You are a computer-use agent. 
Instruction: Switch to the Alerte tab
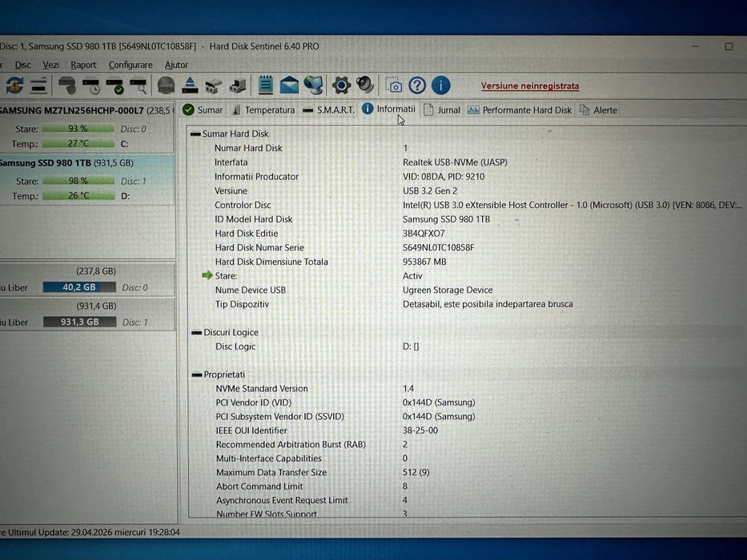pos(598,110)
